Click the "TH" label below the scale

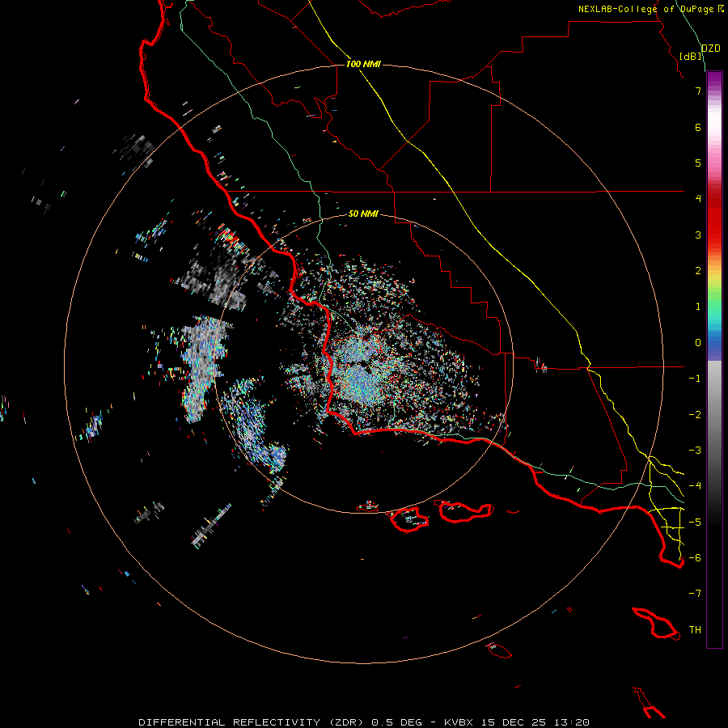click(695, 630)
